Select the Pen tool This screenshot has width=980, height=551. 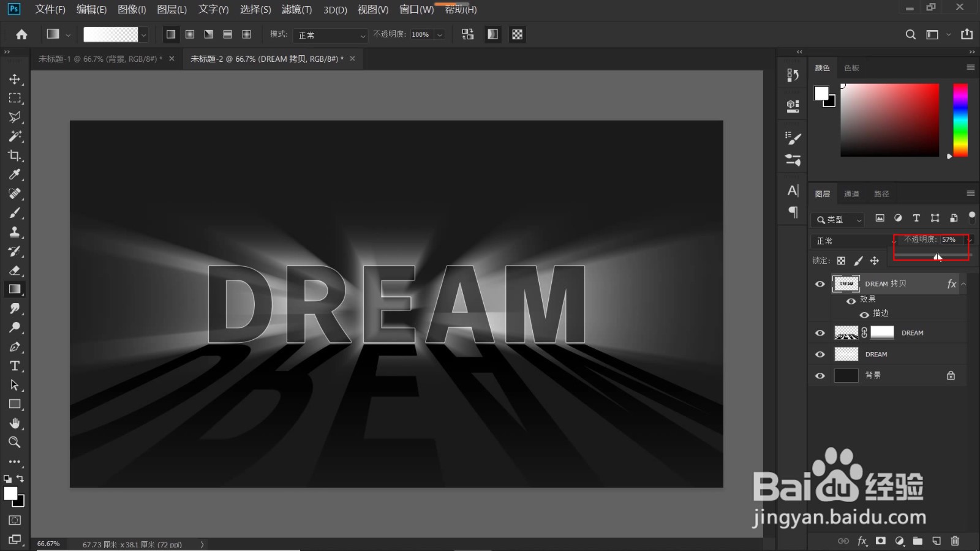pyautogui.click(x=15, y=347)
